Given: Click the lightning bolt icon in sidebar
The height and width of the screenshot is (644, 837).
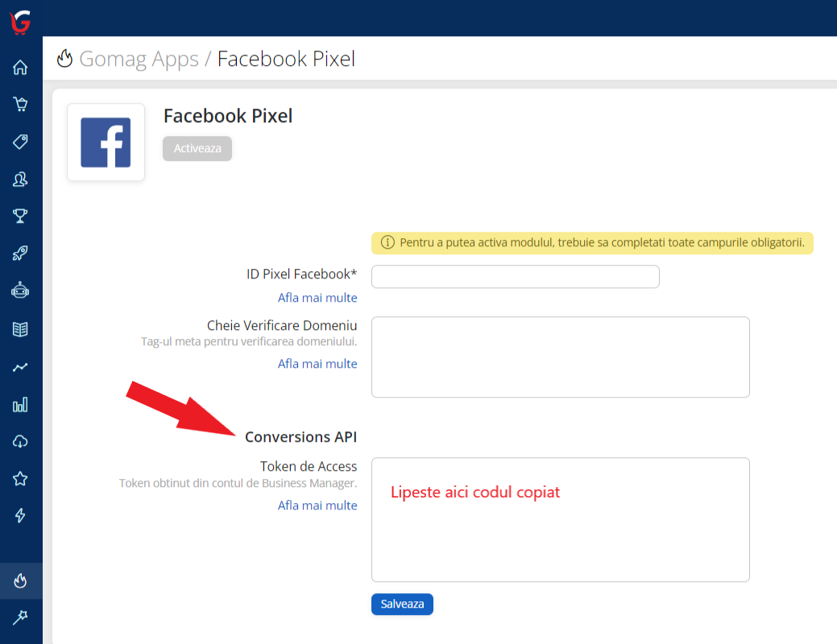Looking at the screenshot, I should (x=20, y=515).
